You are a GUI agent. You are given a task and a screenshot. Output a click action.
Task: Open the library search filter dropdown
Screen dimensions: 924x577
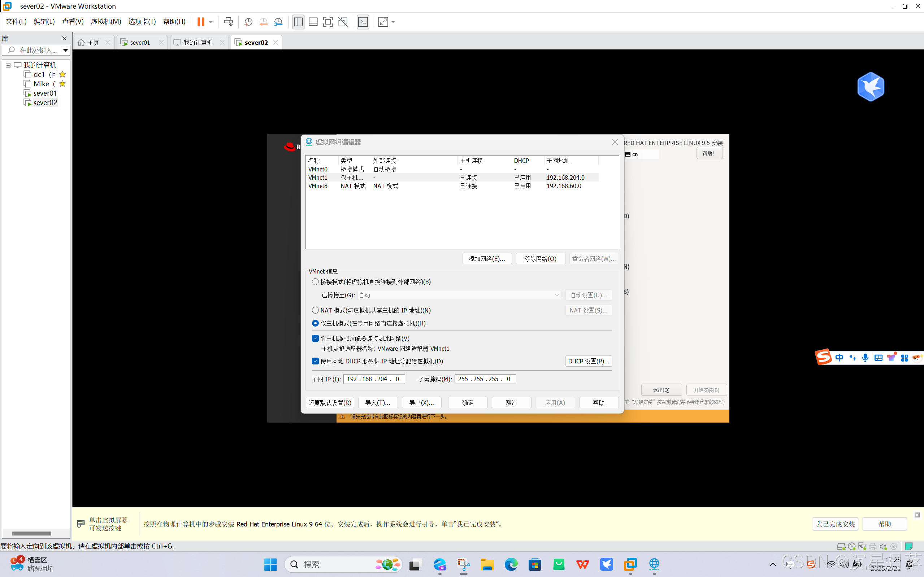pyautogui.click(x=65, y=50)
